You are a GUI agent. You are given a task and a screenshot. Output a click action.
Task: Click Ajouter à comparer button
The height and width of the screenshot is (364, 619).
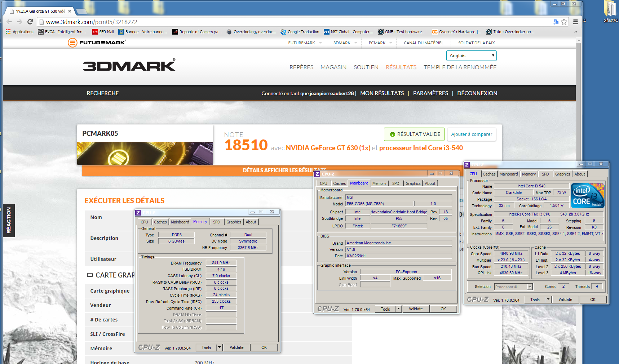point(472,134)
